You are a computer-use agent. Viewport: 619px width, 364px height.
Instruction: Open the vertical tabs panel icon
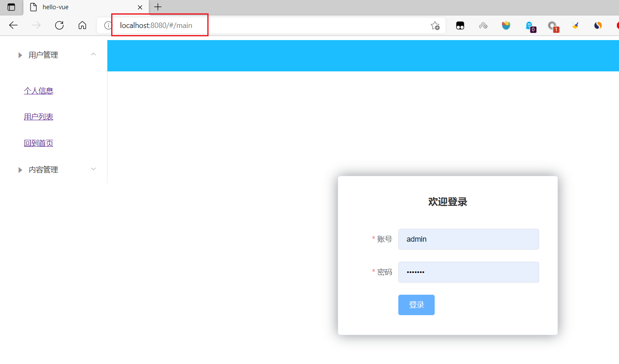pyautogui.click(x=11, y=7)
